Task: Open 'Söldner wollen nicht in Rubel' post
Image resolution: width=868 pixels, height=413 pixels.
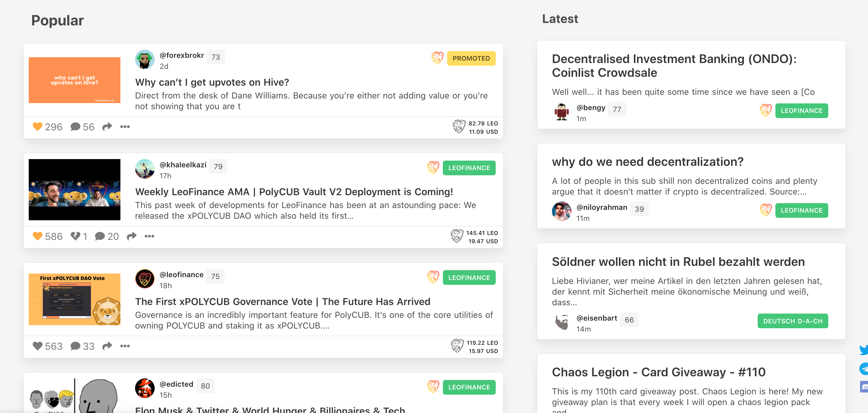Action: click(x=678, y=262)
